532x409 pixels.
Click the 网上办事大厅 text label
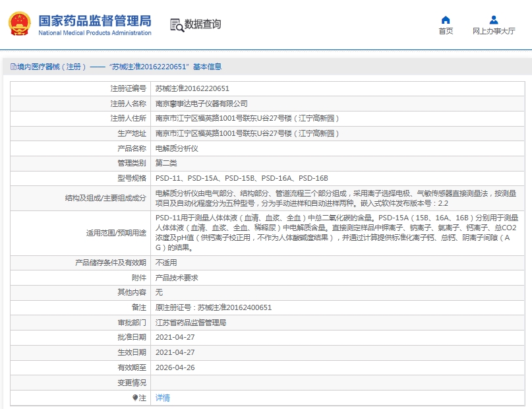click(494, 31)
